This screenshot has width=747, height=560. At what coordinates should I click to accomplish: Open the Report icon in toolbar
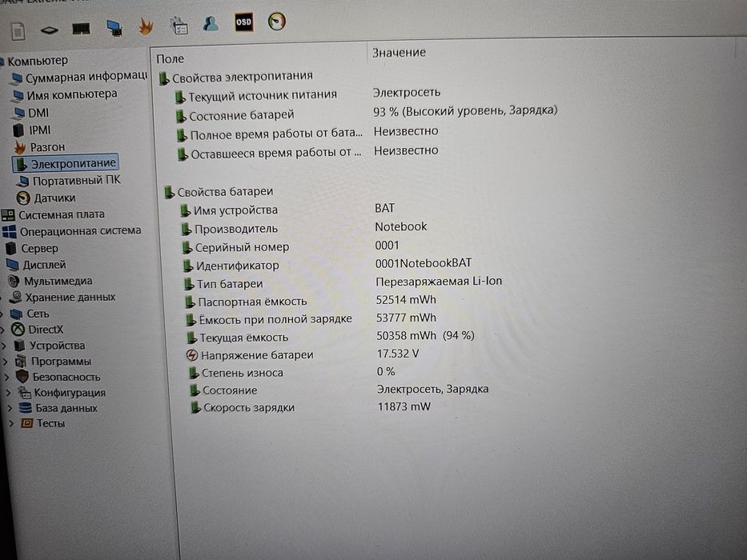pos(18,31)
